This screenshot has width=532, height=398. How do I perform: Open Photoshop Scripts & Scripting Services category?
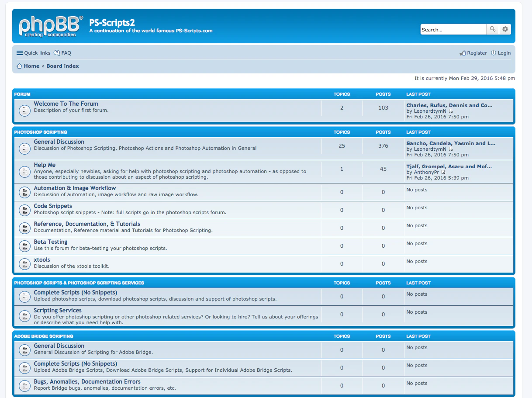(x=79, y=283)
